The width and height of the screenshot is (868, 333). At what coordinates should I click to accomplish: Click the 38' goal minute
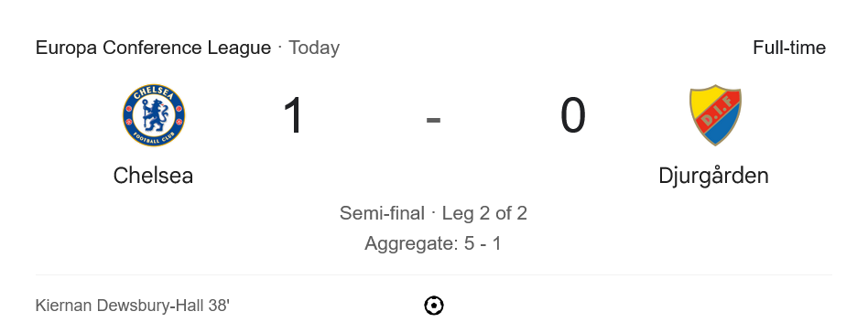pyautogui.click(x=219, y=305)
